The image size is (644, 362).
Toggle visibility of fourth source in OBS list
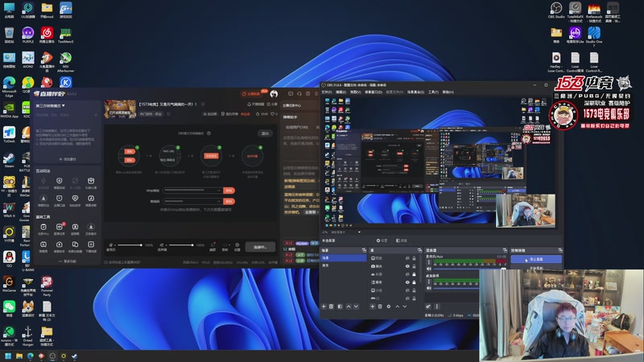[407, 282]
